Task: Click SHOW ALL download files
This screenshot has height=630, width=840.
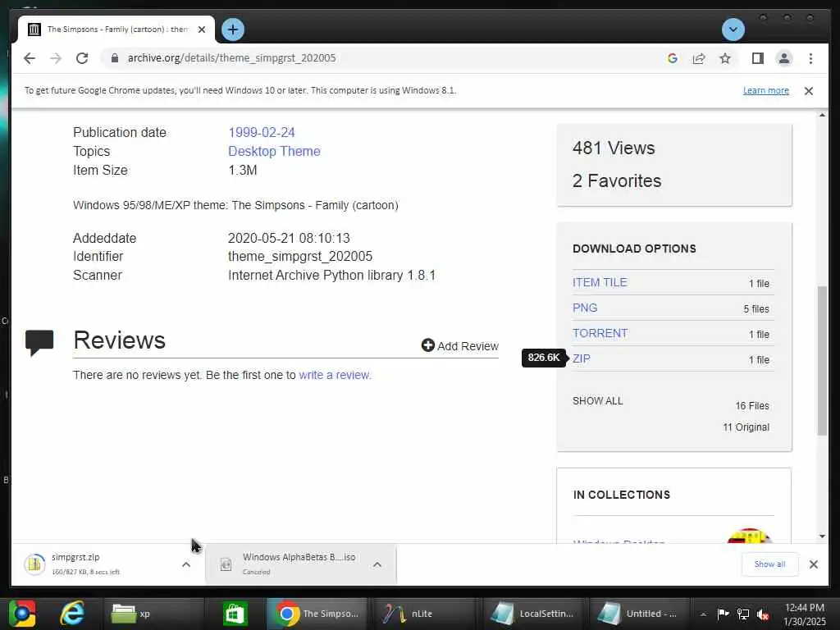Action: click(597, 400)
